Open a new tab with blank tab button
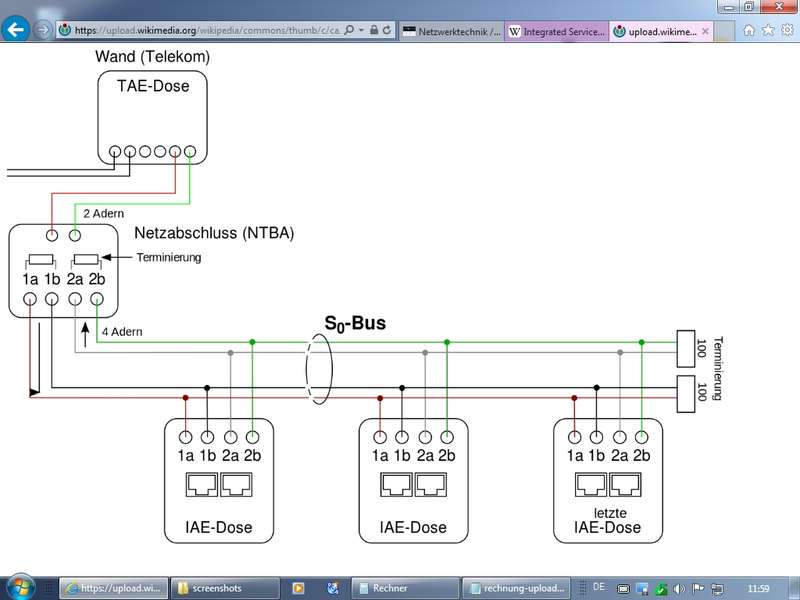The width and height of the screenshot is (800, 600). tap(724, 31)
